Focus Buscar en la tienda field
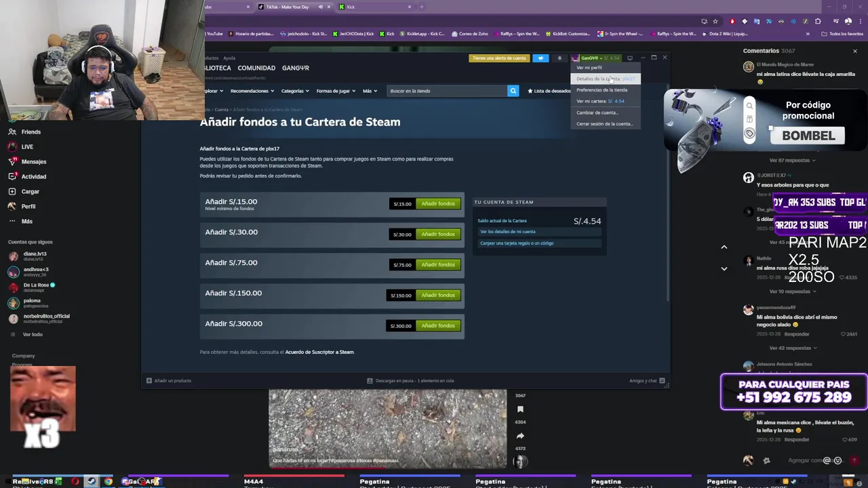Screen dimensions: 868x488 [447, 91]
